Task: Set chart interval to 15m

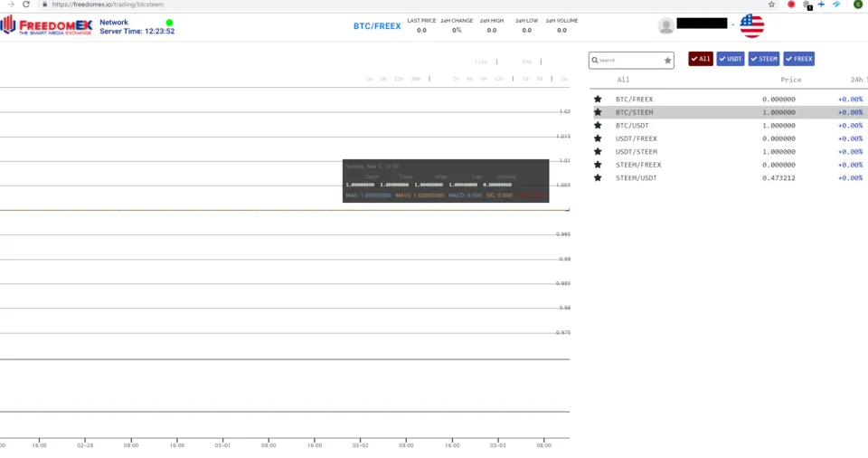Action: [399, 79]
